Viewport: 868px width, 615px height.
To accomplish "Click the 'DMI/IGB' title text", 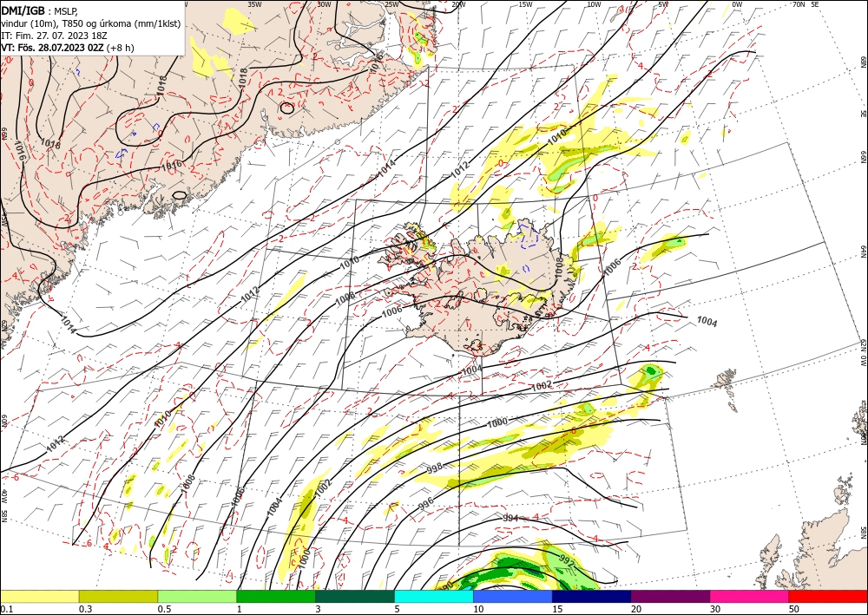I will [x=23, y=10].
